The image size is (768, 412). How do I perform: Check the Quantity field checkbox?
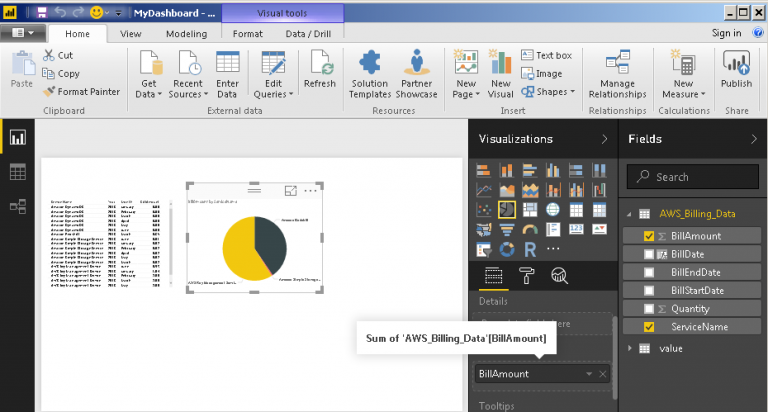(650, 309)
